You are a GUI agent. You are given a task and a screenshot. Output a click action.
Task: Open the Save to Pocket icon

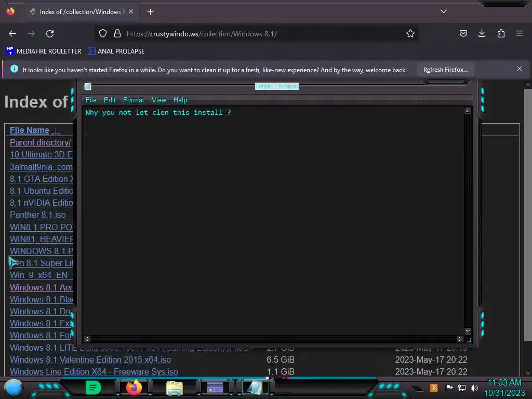coord(463,33)
